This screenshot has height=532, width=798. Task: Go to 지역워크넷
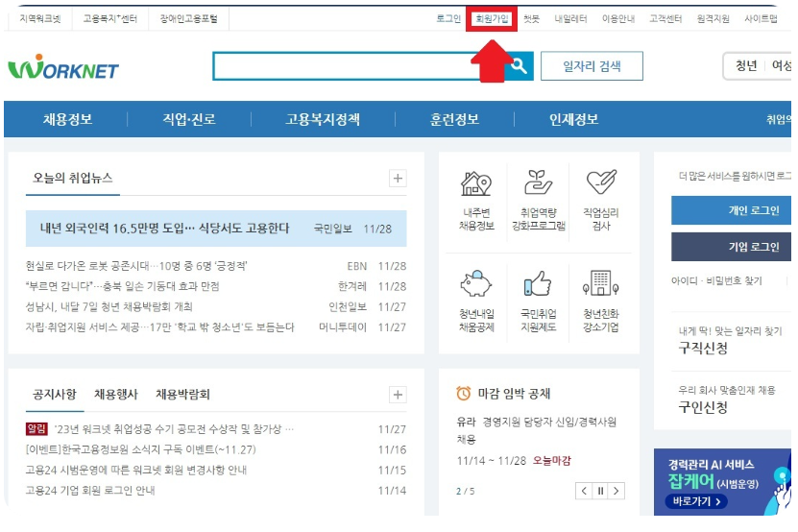[x=40, y=19]
